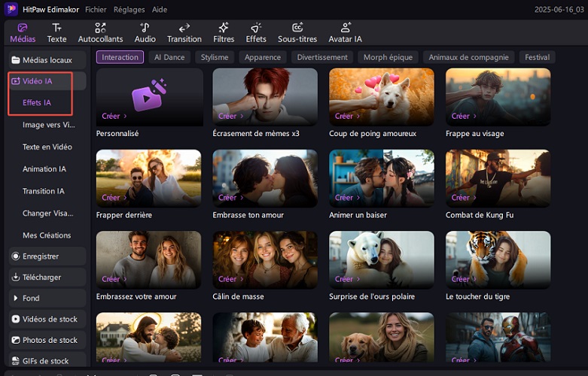Select the Morph épique category tab

point(387,57)
